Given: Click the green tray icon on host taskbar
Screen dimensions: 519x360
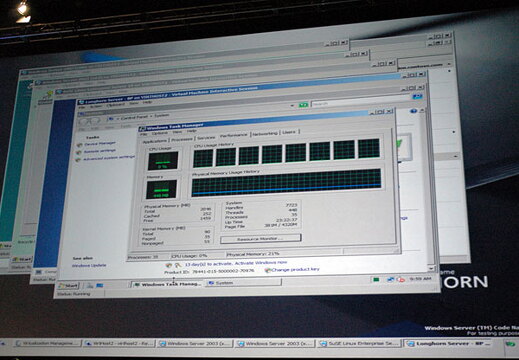Looking at the screenshot, I should coord(510,344).
